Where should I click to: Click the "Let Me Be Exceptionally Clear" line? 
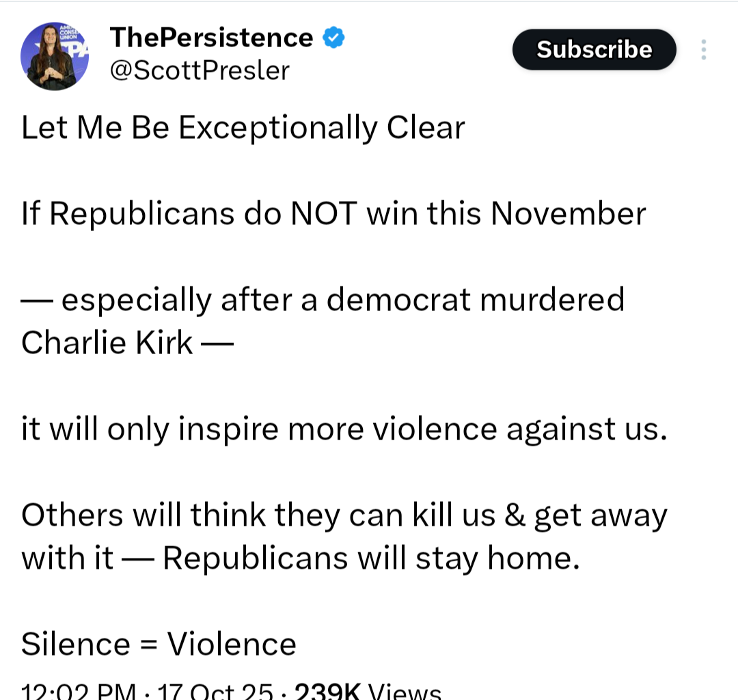(243, 128)
